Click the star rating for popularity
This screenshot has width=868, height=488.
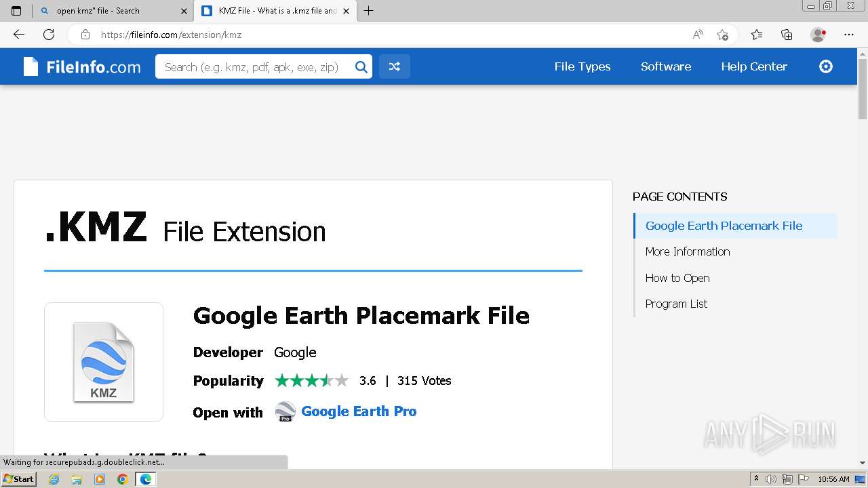[312, 380]
